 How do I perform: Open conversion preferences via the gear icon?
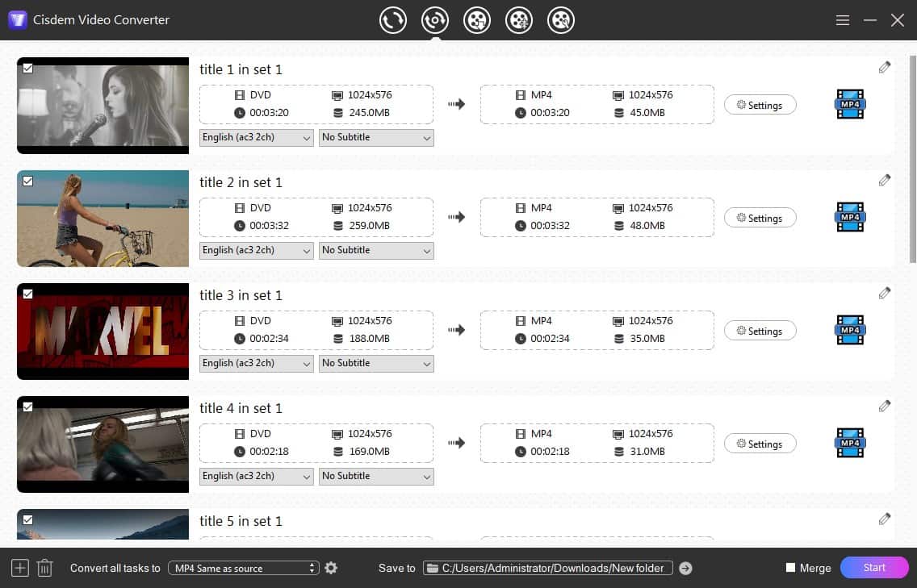[x=331, y=568]
